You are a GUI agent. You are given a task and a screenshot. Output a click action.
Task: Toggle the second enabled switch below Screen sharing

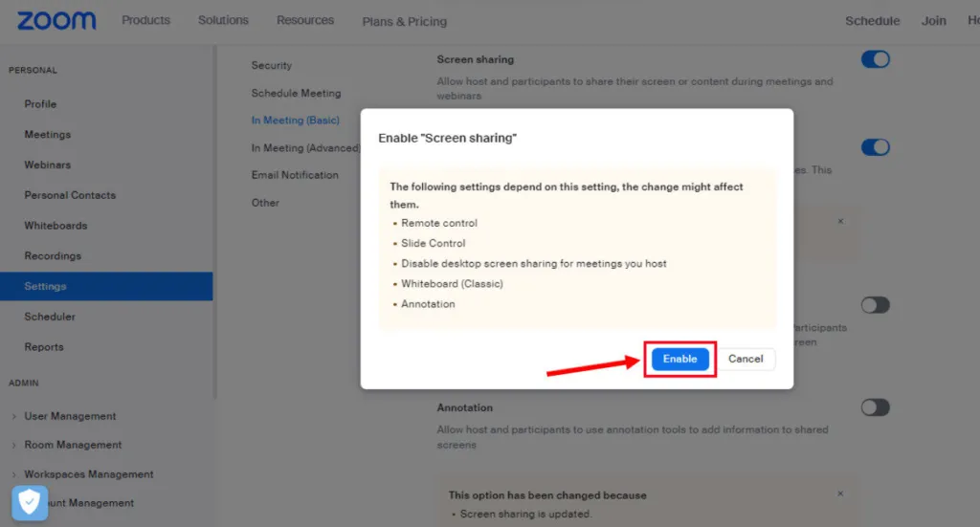(x=875, y=147)
